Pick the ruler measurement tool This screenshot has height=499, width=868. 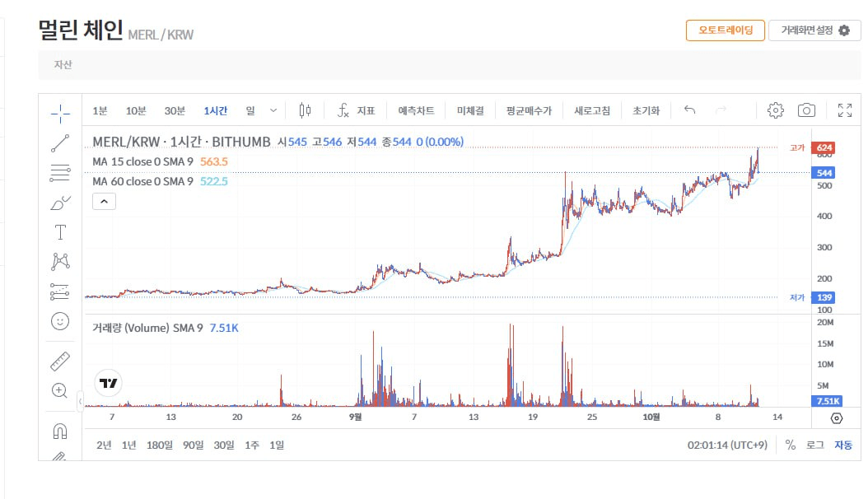click(60, 361)
